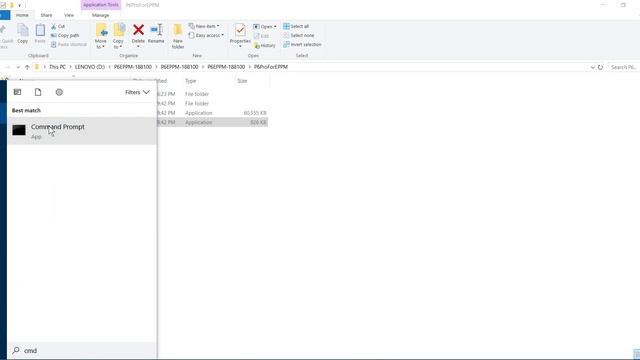Viewport: 640px width, 360px height.
Task: Switch to the Home ribbon tab
Action: click(22, 15)
